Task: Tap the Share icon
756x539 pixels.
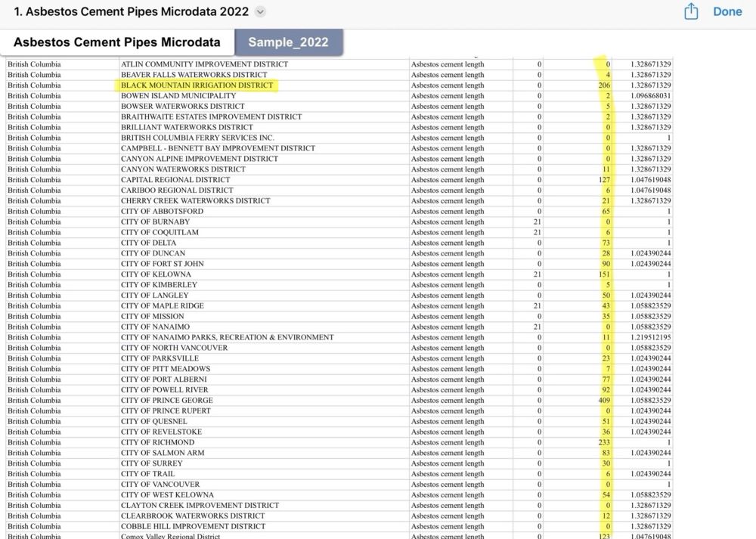Action: click(691, 11)
